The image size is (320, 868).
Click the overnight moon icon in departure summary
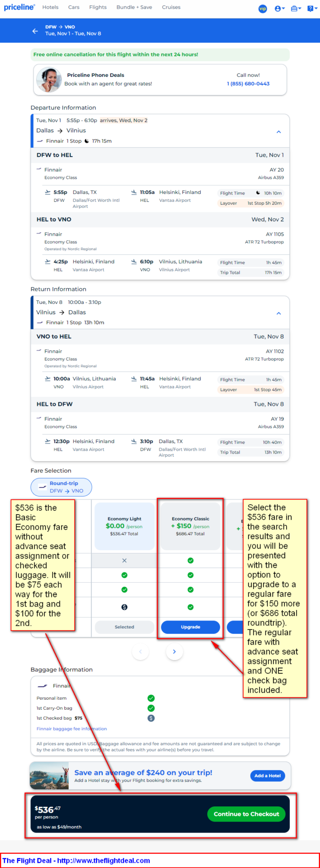[86, 141]
